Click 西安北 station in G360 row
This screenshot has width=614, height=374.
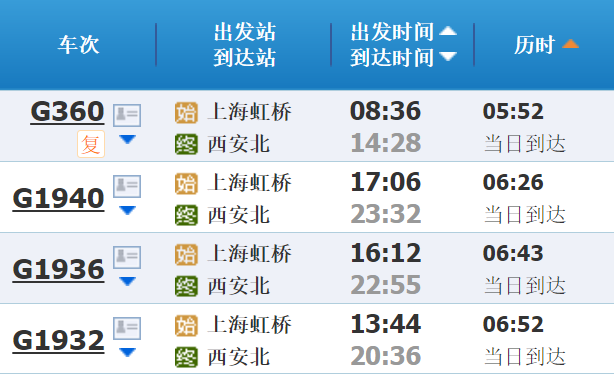[x=238, y=144]
